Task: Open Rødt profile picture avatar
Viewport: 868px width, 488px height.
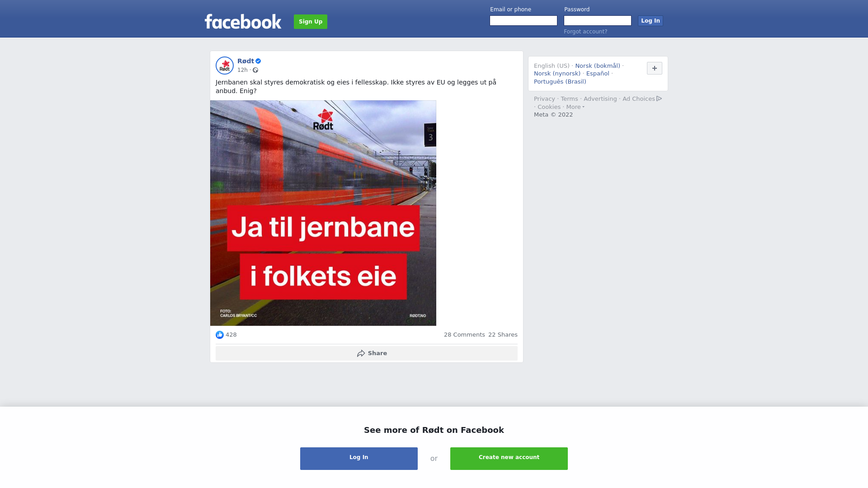Action: tap(225, 66)
